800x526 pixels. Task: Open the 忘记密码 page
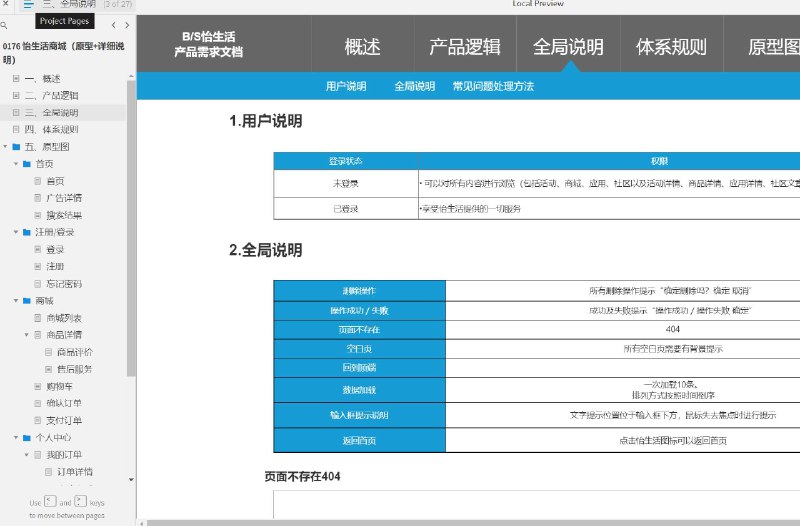coord(64,284)
